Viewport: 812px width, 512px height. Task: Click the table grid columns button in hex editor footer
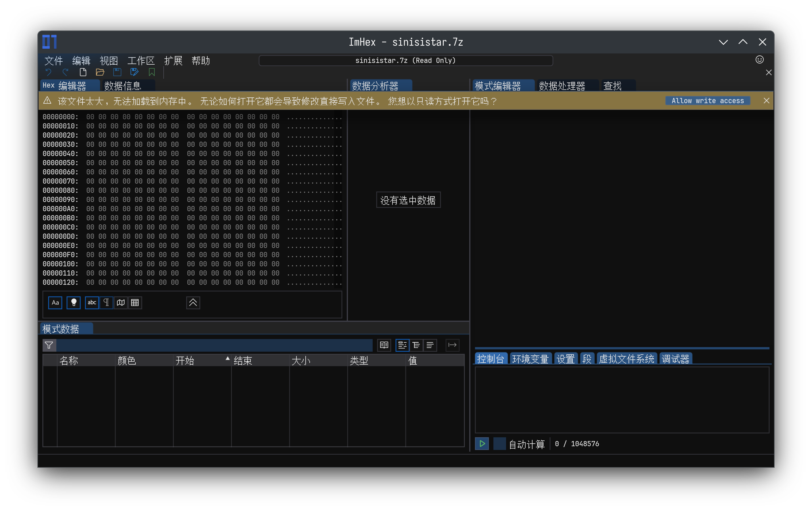pos(135,303)
